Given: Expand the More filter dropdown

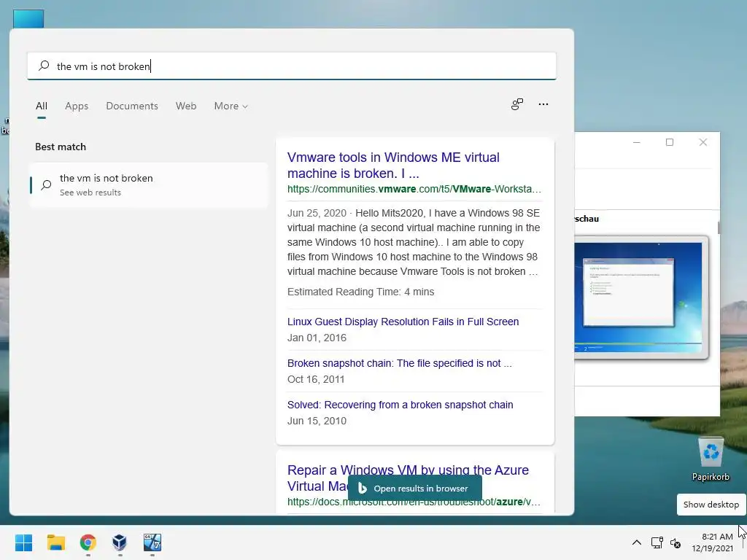Looking at the screenshot, I should pos(231,106).
